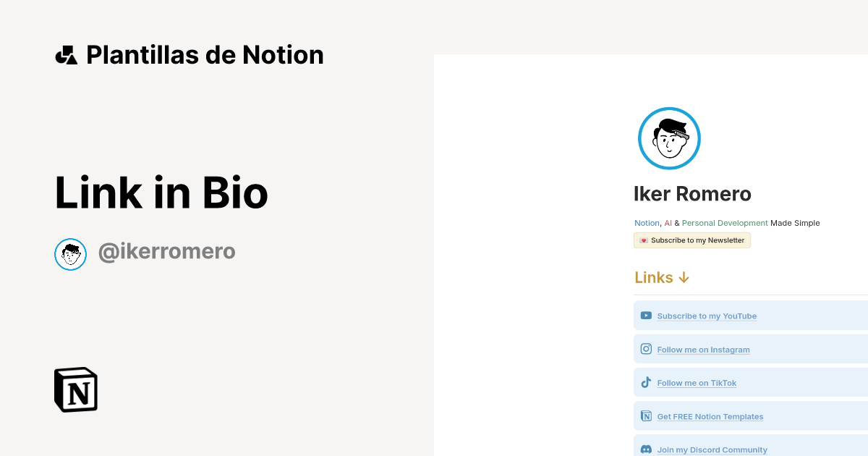Click the large Iker Romero profile picture
This screenshot has width=868, height=456.
pyautogui.click(x=669, y=138)
